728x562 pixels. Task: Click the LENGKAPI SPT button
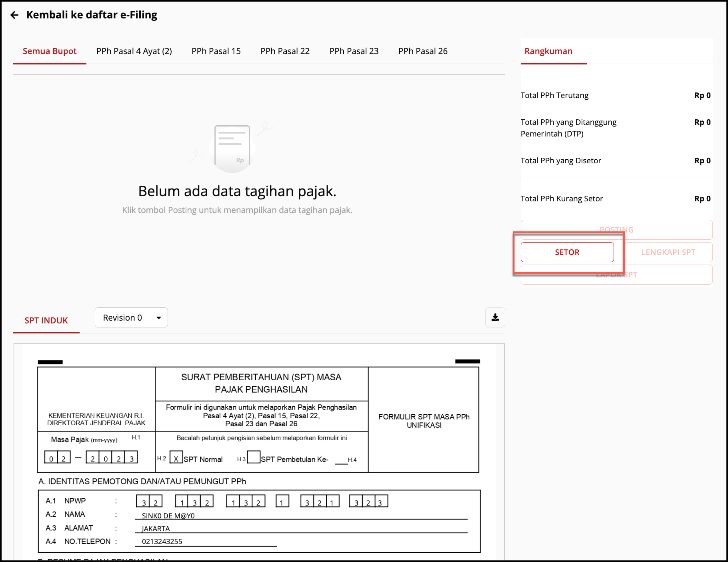(x=668, y=252)
